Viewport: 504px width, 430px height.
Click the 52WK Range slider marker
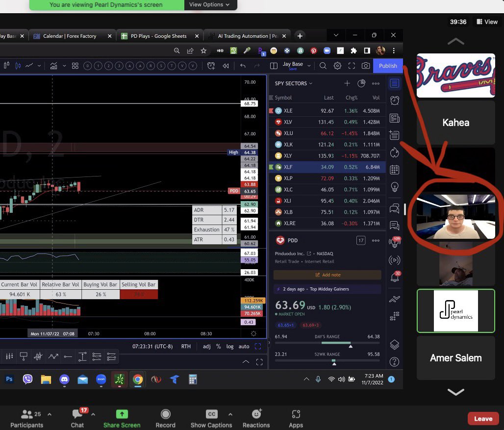[x=334, y=363]
